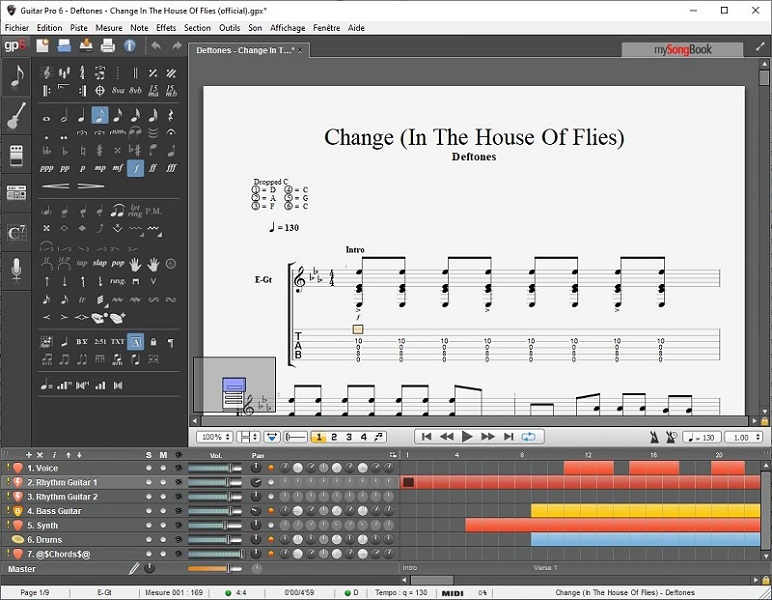Open score information blue info icon

pyautogui.click(x=129, y=46)
